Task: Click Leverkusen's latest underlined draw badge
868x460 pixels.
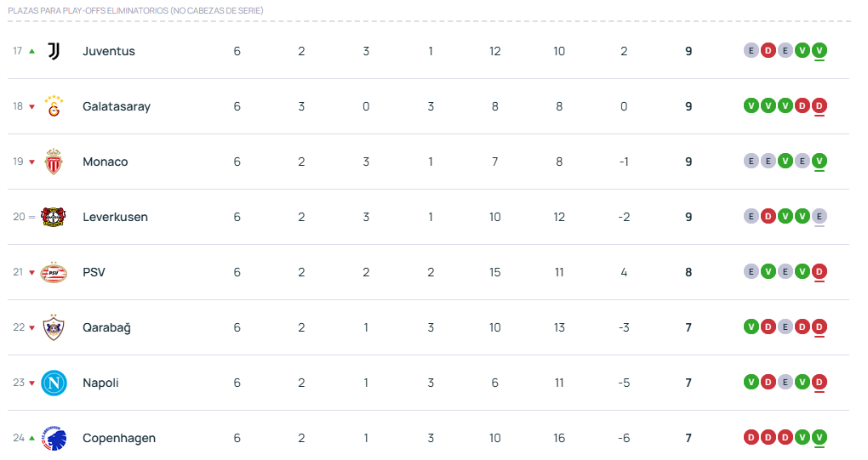Action: 819,216
